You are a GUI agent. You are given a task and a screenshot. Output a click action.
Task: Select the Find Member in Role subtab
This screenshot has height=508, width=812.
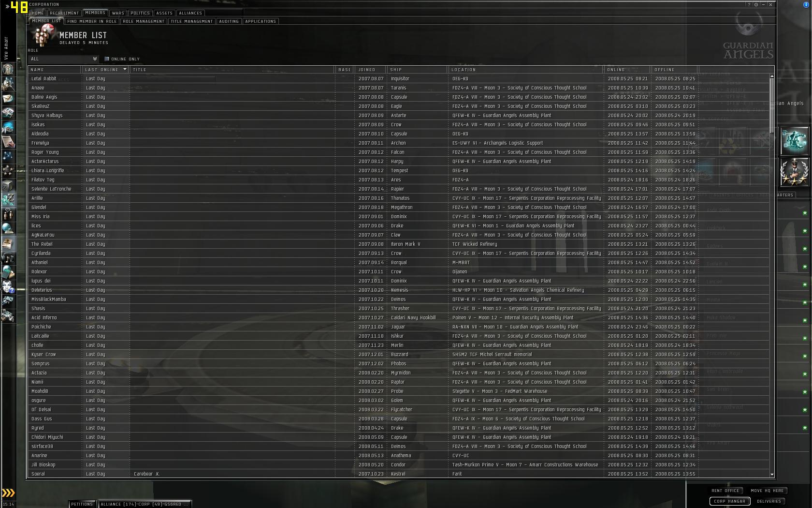92,21
